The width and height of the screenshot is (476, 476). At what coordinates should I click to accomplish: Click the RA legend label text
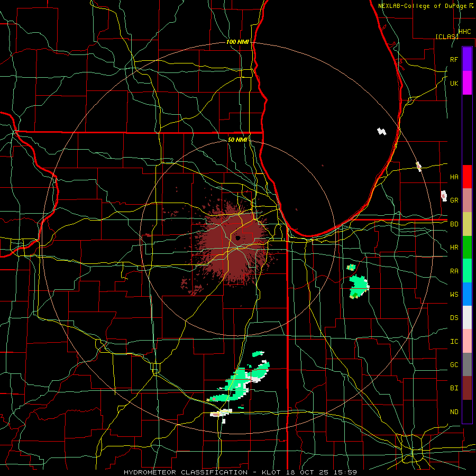[x=454, y=271]
